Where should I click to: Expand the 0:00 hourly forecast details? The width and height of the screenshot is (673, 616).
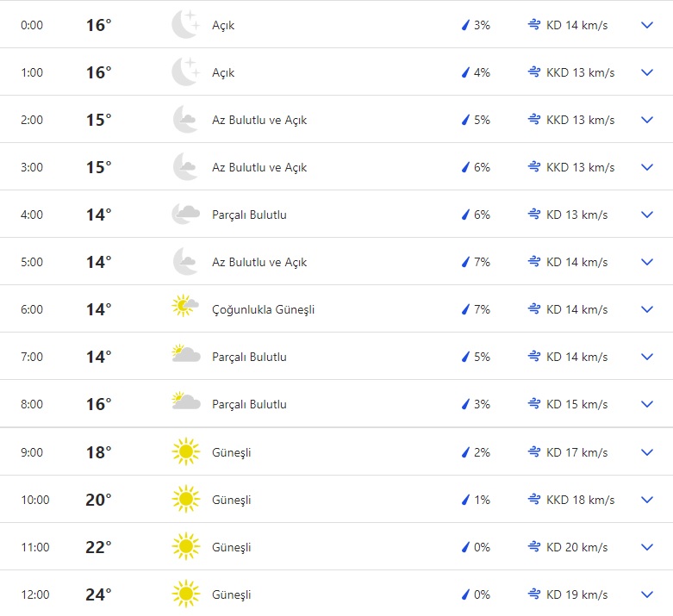pos(648,26)
